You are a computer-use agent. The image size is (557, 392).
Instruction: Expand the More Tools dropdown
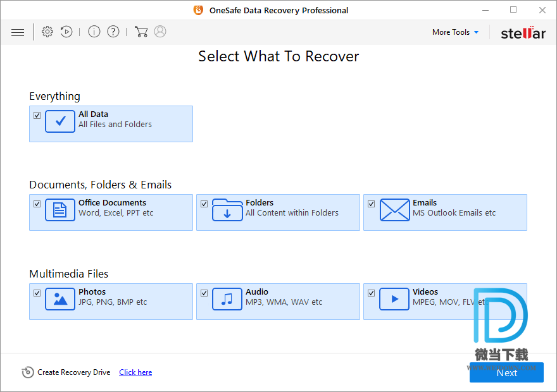point(455,32)
